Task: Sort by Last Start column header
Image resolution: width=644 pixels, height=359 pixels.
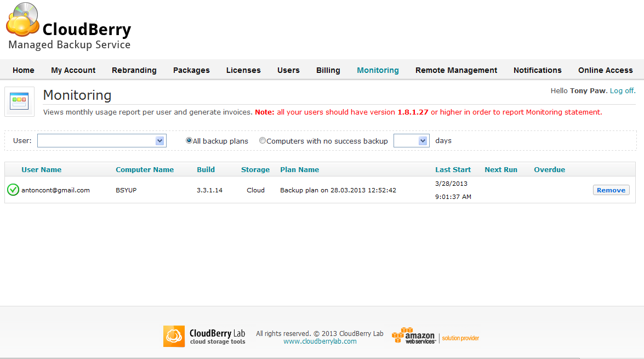Action: (453, 170)
